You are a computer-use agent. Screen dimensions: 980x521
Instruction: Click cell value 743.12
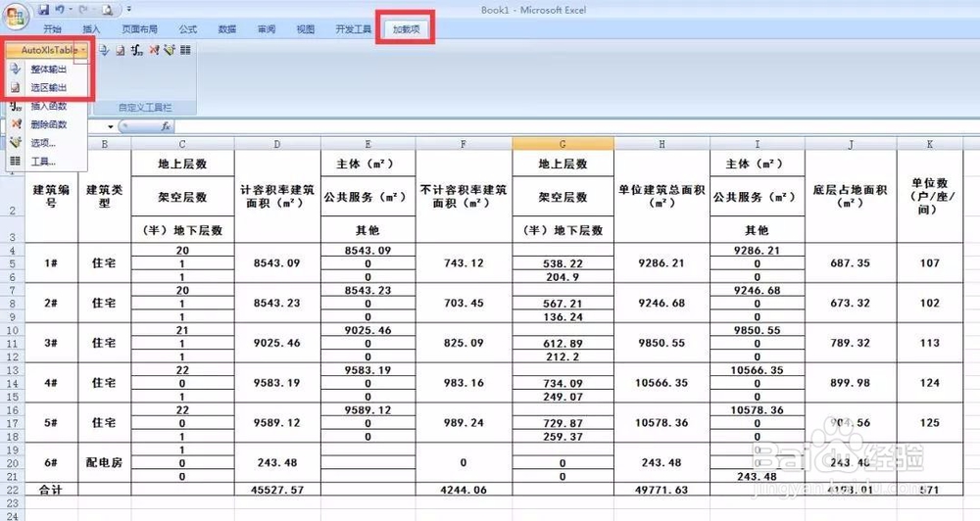[464, 263]
